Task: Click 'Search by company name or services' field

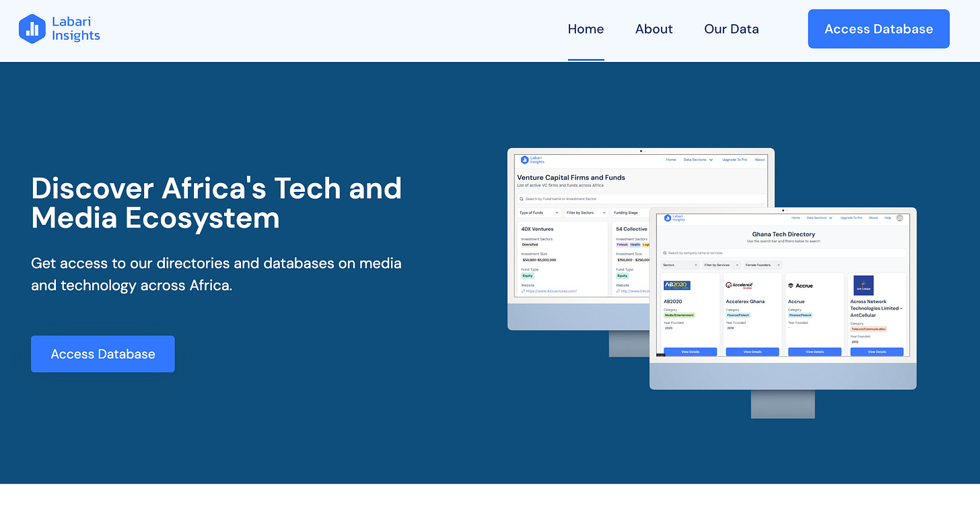Action: tap(783, 253)
